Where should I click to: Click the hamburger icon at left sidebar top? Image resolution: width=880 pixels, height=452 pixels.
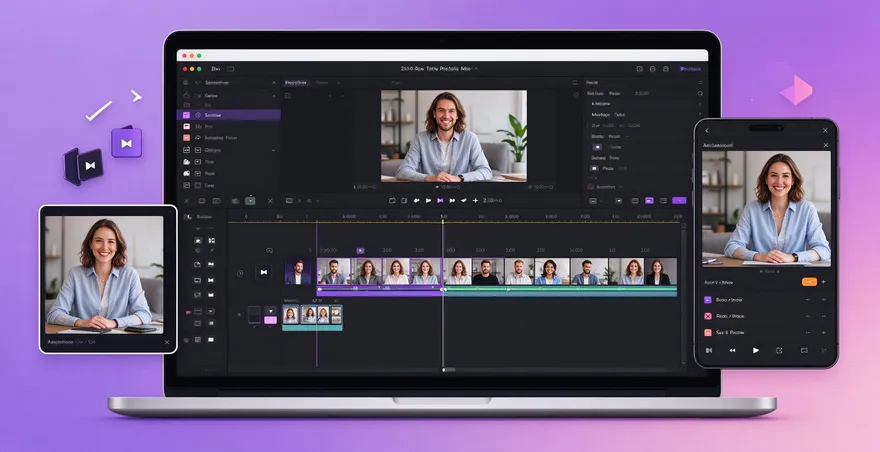186,83
